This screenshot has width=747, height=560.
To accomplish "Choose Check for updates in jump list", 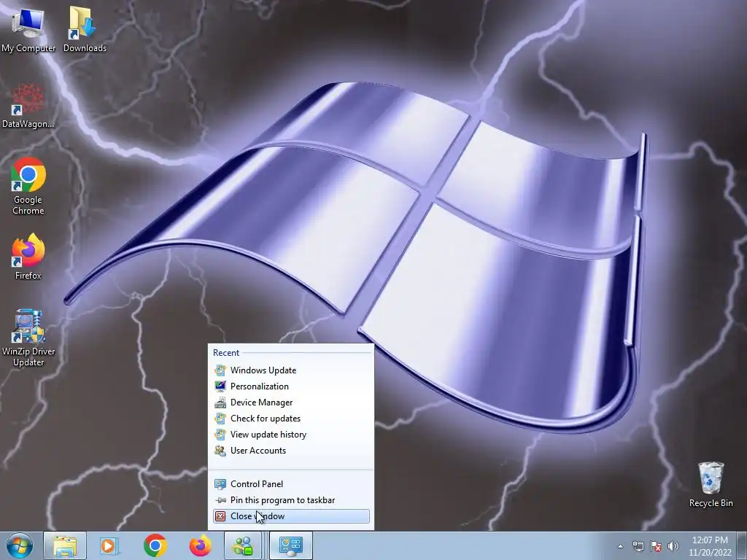I will (291, 419).
